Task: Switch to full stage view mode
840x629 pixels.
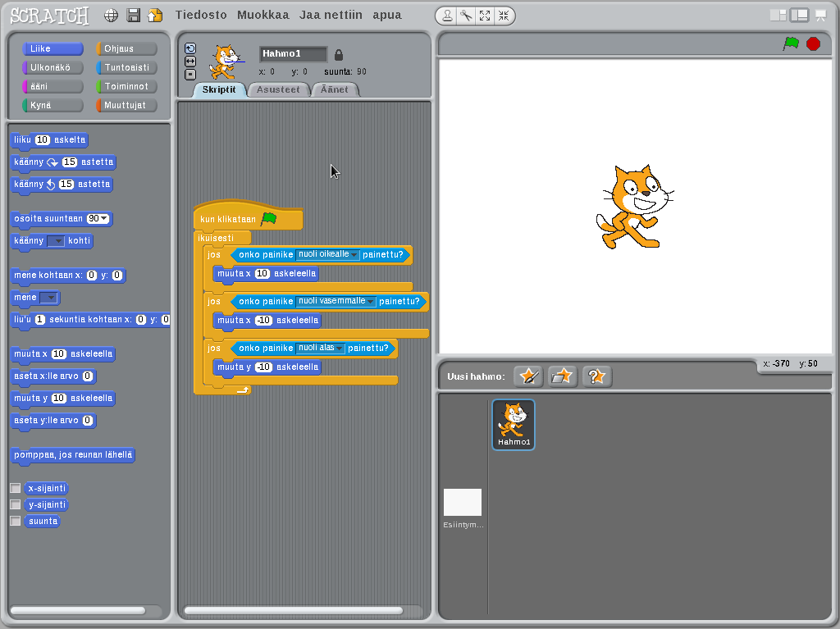Action: coord(799,16)
